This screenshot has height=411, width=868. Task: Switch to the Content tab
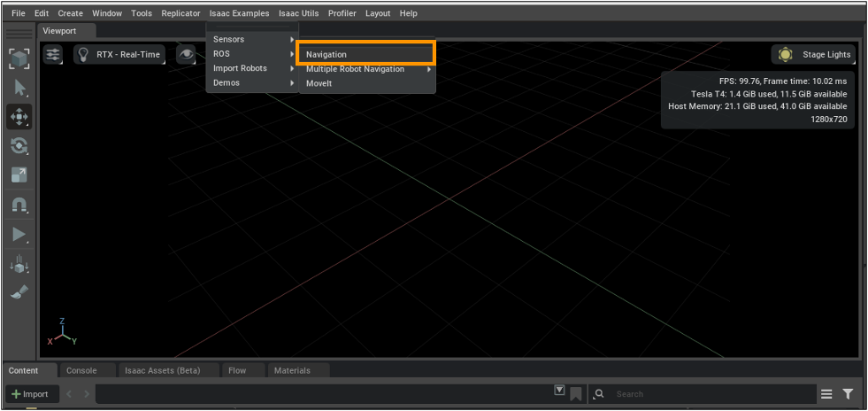[30, 370]
